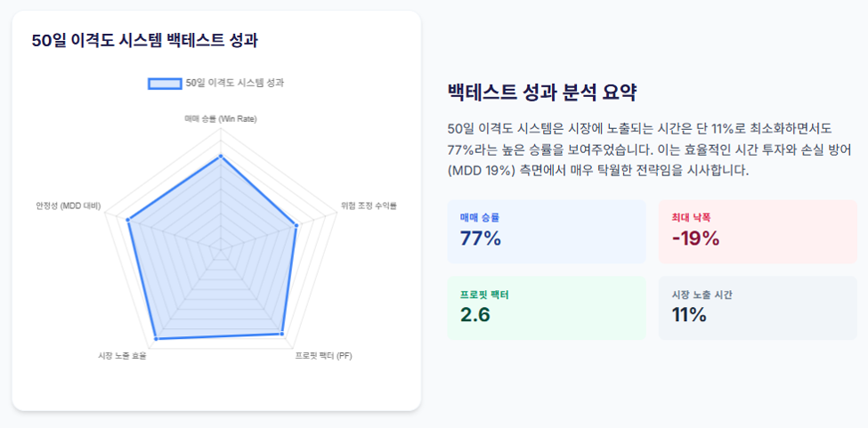
Task: Toggle the 50일 이격도 시스템 성과 legend swatch
Action: 165,84
